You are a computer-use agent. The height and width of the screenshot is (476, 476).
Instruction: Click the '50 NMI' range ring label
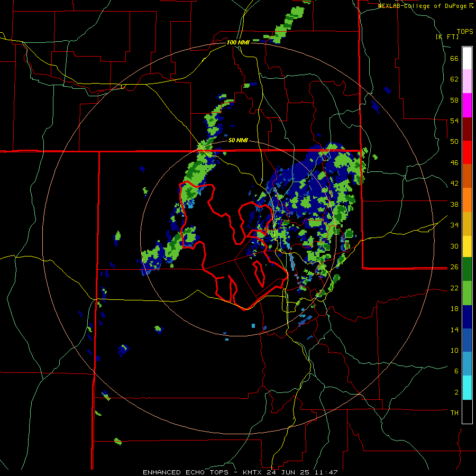click(238, 140)
